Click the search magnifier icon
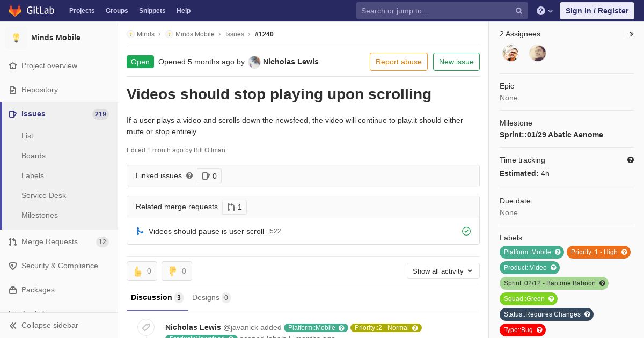The height and width of the screenshot is (338, 644). pos(519,11)
